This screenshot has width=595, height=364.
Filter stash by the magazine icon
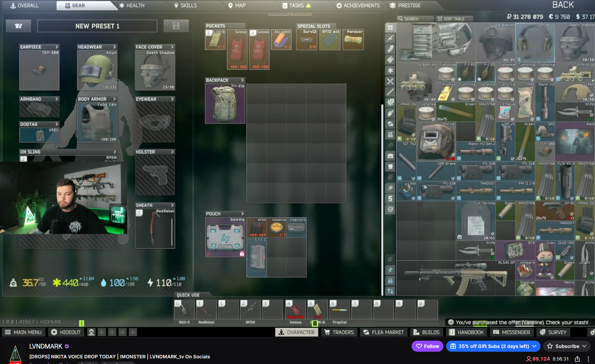[390, 49]
